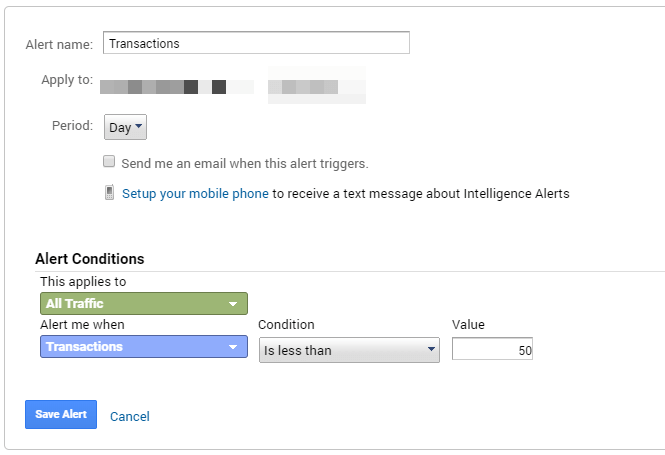Click the "Condition" column label

286,325
